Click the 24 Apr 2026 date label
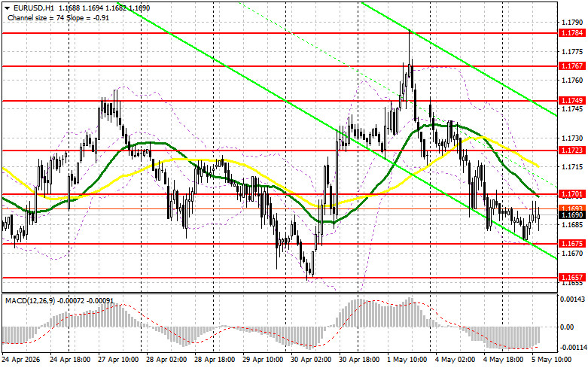Screen dimensions: 588x368 [21, 360]
